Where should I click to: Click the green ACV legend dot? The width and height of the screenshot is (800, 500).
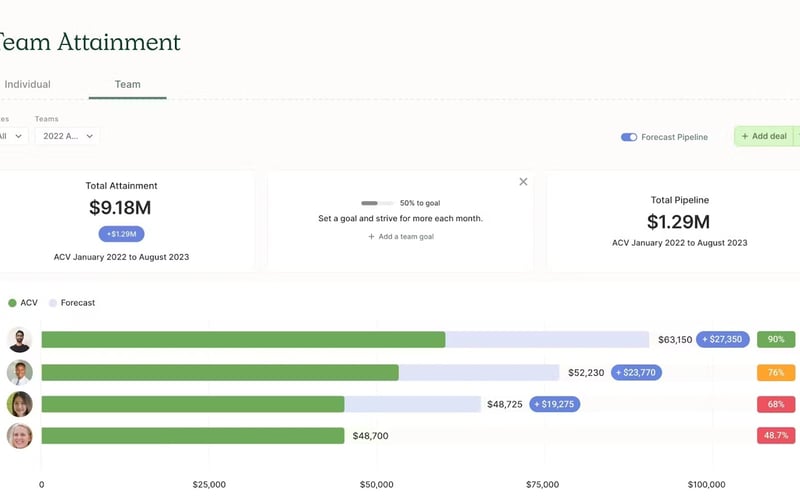coord(12,303)
